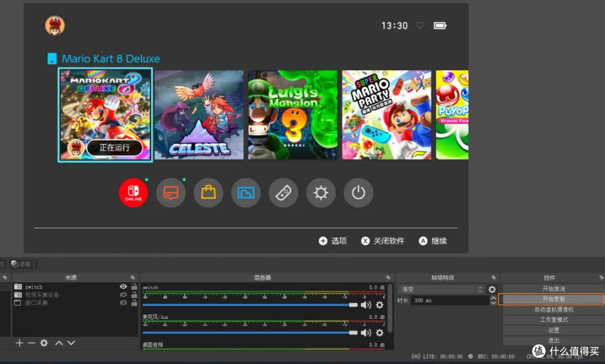This screenshot has width=605, height=364.
Task: Undock the 混音器 panel via popout icon
Action: pyautogui.click(x=388, y=278)
